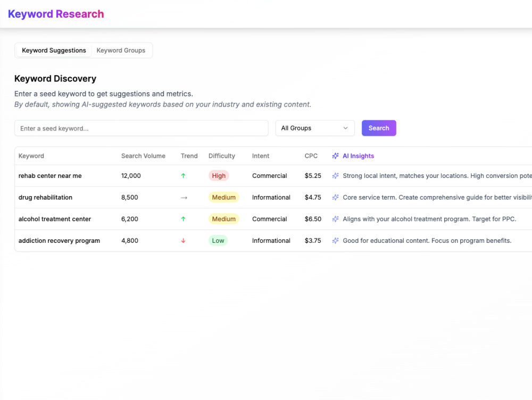The width and height of the screenshot is (532, 400).
Task: Click AI Insights column header text
Action: tap(358, 156)
